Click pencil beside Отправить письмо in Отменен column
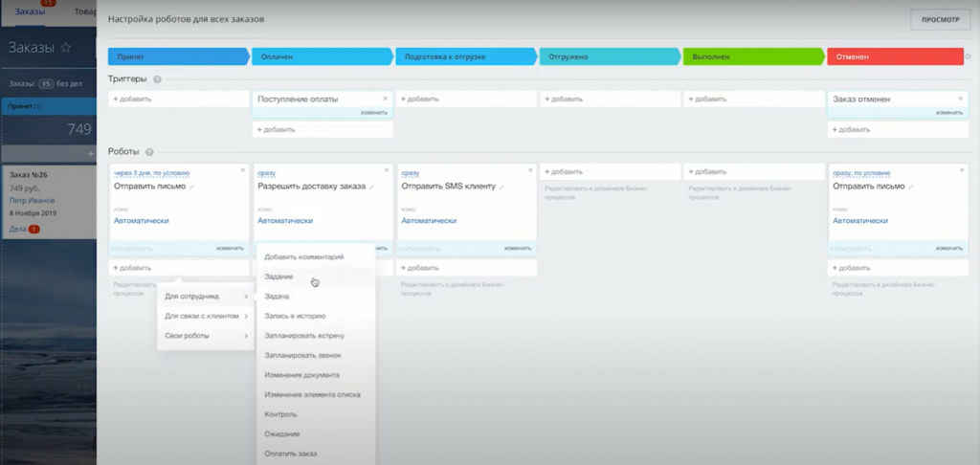Screen dimensions: 980x465 point(911,187)
